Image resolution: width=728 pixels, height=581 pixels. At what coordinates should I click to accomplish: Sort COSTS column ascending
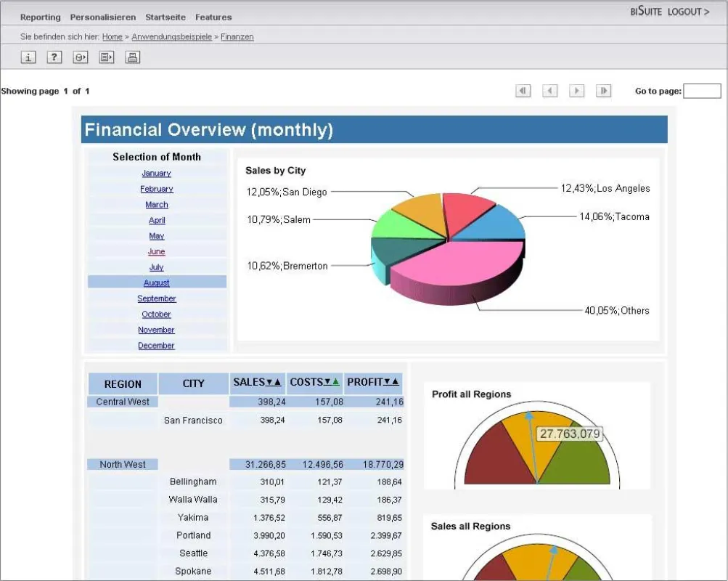point(335,382)
